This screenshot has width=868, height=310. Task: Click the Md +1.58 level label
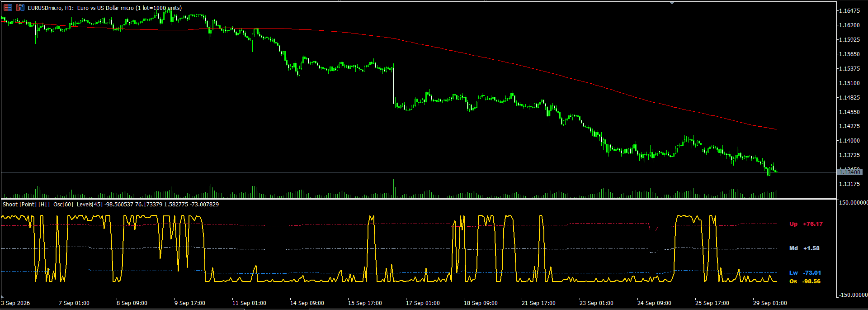[804, 248]
